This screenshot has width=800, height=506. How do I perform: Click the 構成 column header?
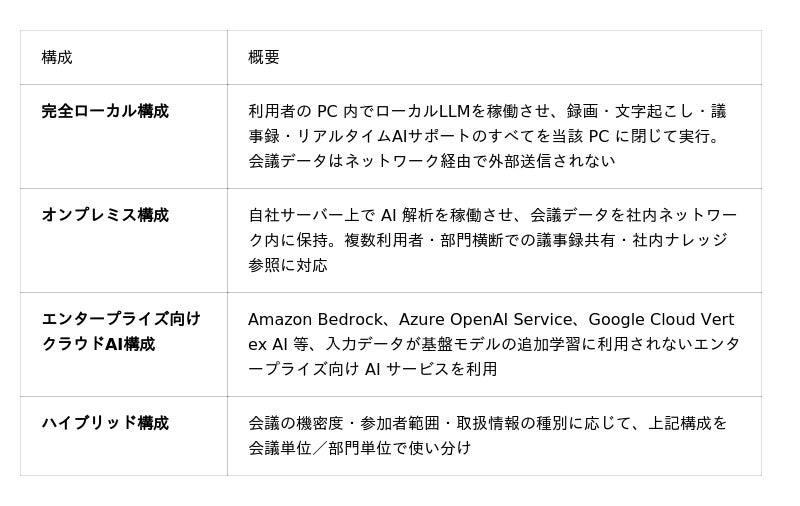[57, 57]
